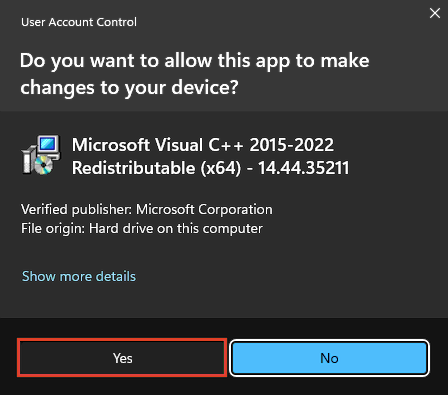Select the Microsoft Visual C++ 2015-2022 Redistributable name
Viewport: 448px width, 395px height.
(x=210, y=156)
